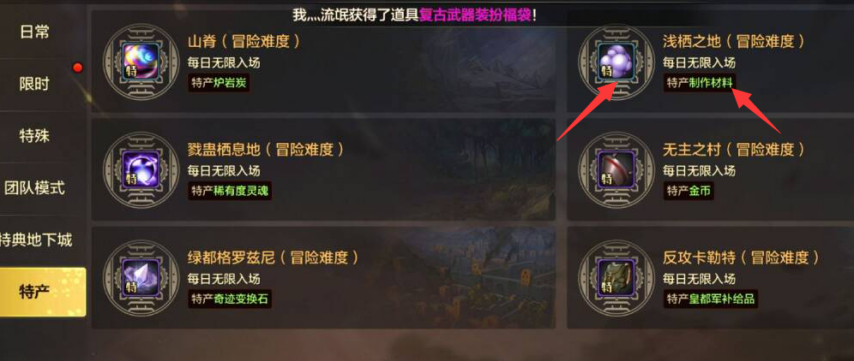Screen dimensions: 854x361
Task: Click the 特产奇迹变换石 tag
Action: coord(230,299)
